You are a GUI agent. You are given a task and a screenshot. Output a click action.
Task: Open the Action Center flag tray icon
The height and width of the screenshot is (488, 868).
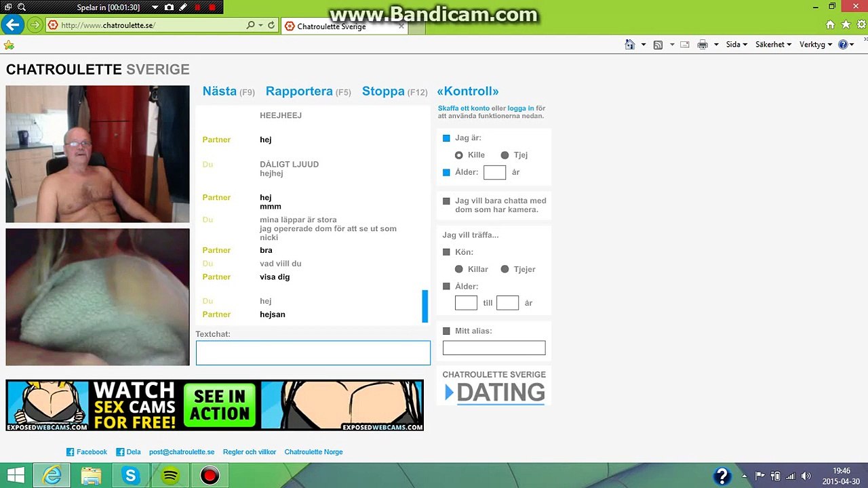[x=760, y=476]
